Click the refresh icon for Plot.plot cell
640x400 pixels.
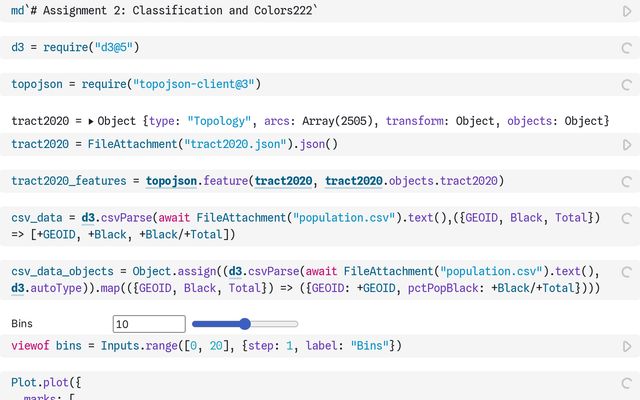[627, 382]
